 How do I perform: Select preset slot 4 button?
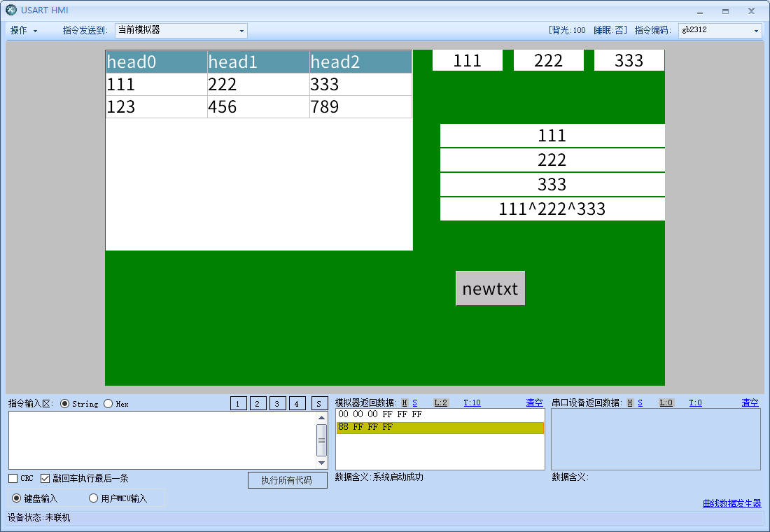pyautogui.click(x=297, y=403)
